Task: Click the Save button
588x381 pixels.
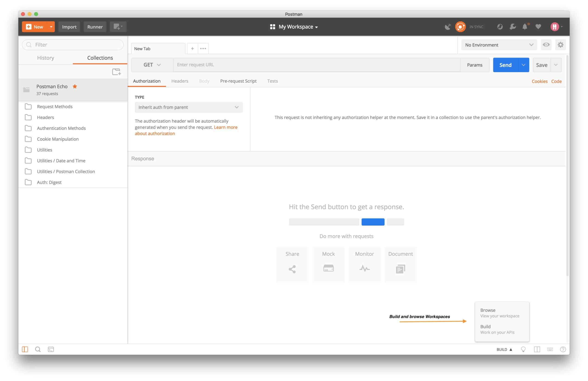Action: (x=542, y=65)
